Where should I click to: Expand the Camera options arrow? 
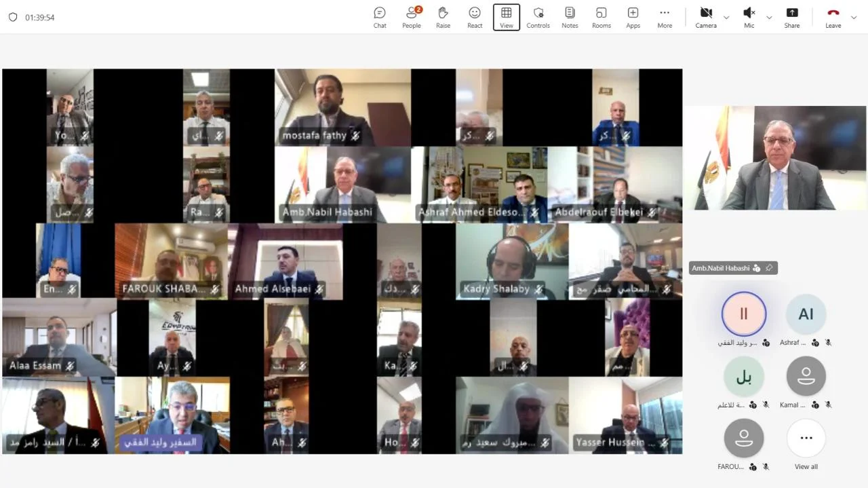coord(726,17)
